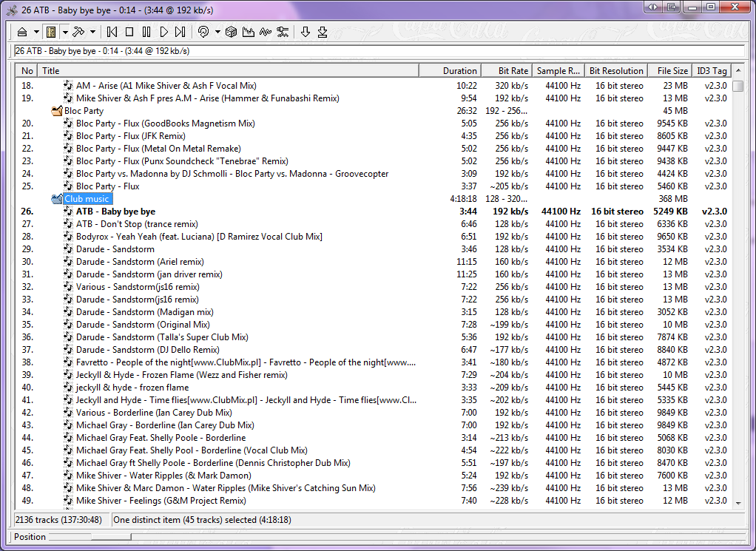This screenshot has height=551, width=756.
Task: Click the ID3 Tag column header
Action: click(712, 71)
